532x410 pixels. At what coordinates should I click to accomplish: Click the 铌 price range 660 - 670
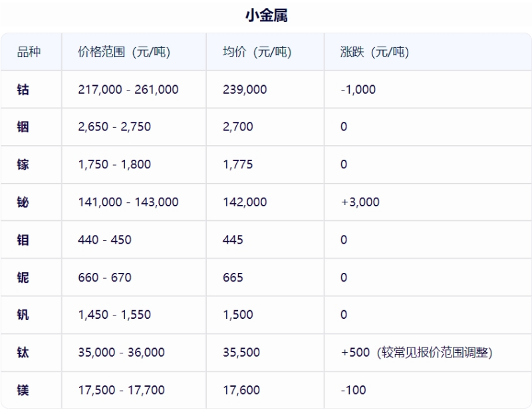coord(105,277)
